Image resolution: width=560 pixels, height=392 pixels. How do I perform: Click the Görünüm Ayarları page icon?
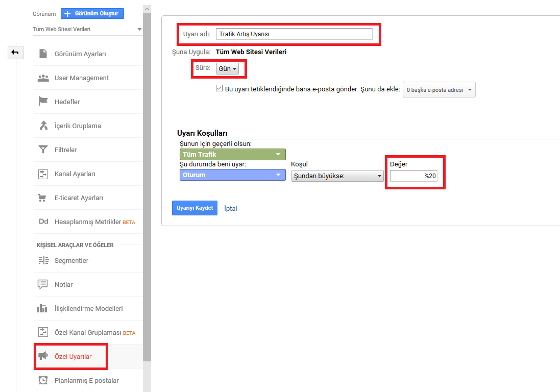tap(43, 54)
